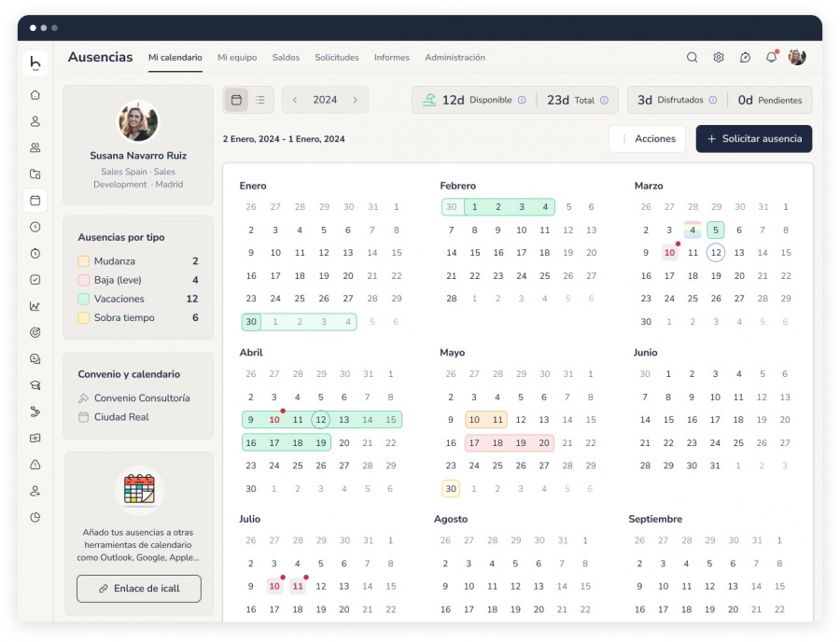Open the add person recruiting sidebar icon
The height and width of the screenshot is (642, 840).
(x=35, y=491)
